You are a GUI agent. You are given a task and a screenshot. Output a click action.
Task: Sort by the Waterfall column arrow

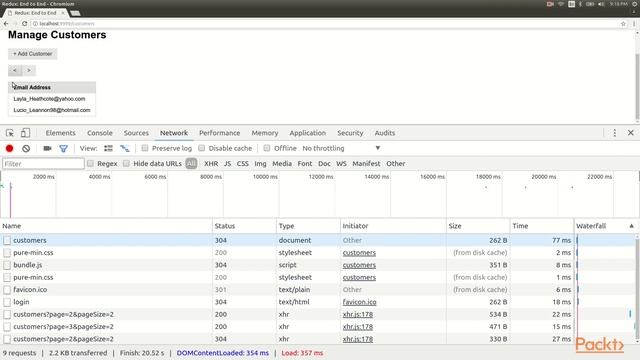click(631, 226)
